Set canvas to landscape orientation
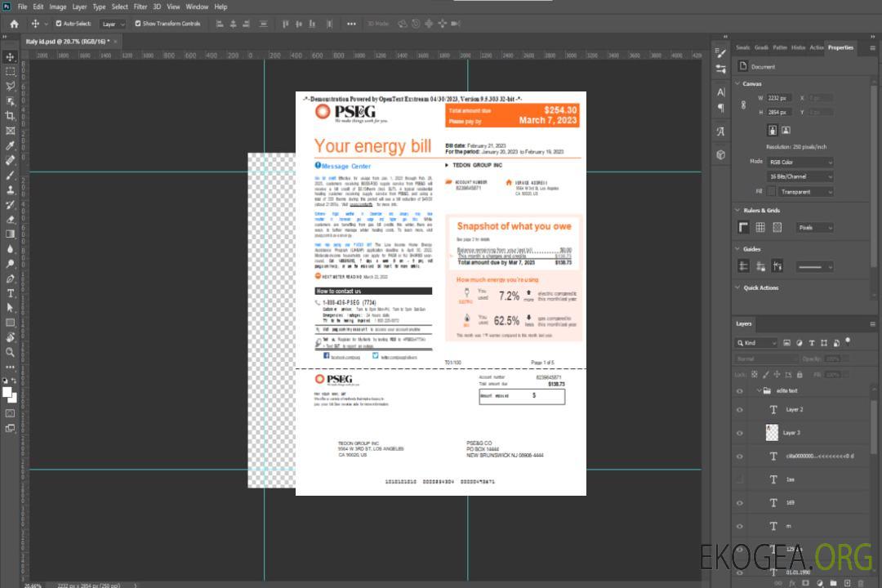Image resolution: width=882 pixels, height=588 pixels. [786, 130]
